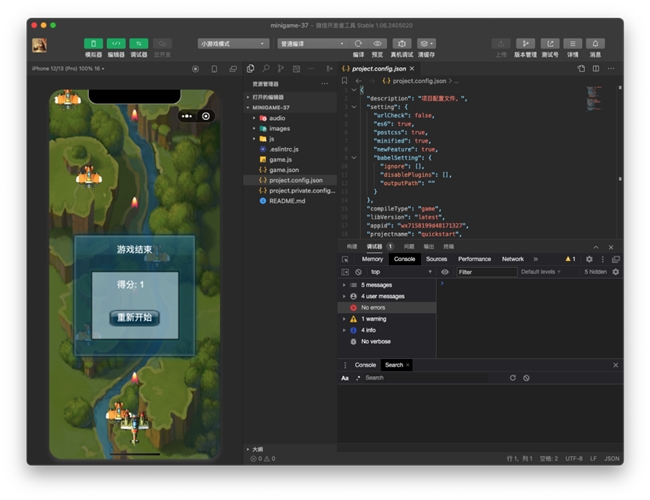Clear the console icon
Image resolution: width=650 pixels, height=500 pixels.
[x=359, y=272]
